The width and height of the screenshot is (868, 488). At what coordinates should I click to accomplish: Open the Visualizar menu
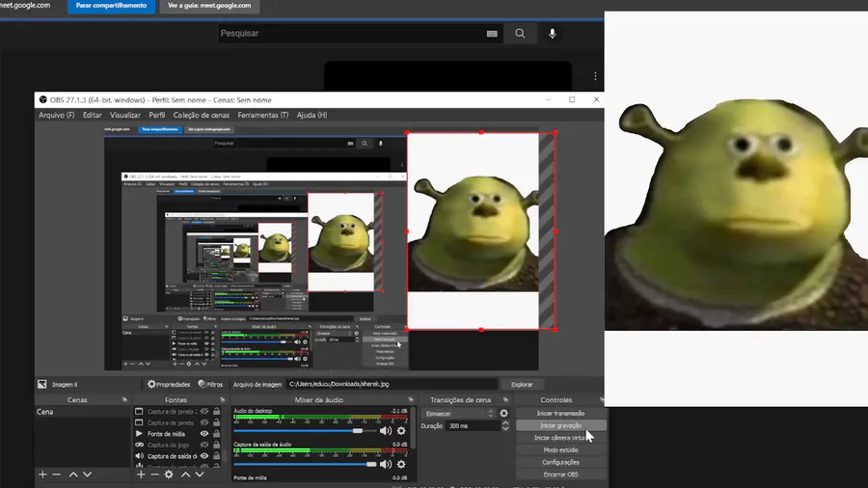125,115
